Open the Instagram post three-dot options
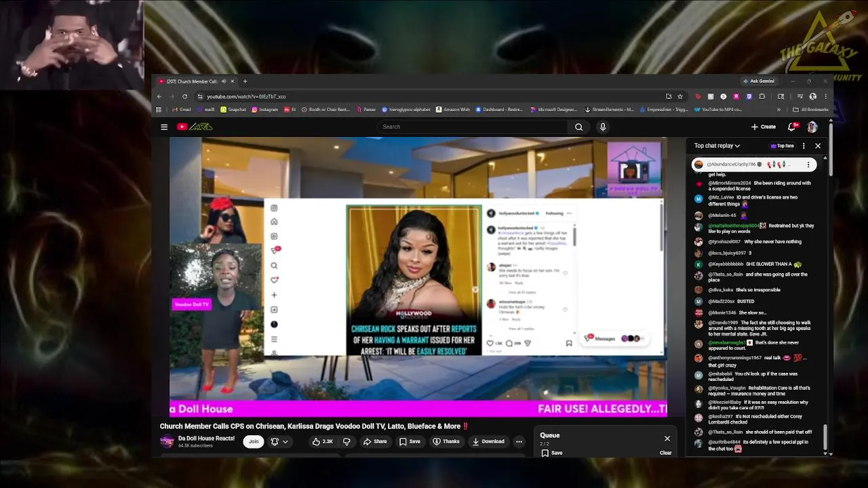The height and width of the screenshot is (488, 868). coord(569,213)
